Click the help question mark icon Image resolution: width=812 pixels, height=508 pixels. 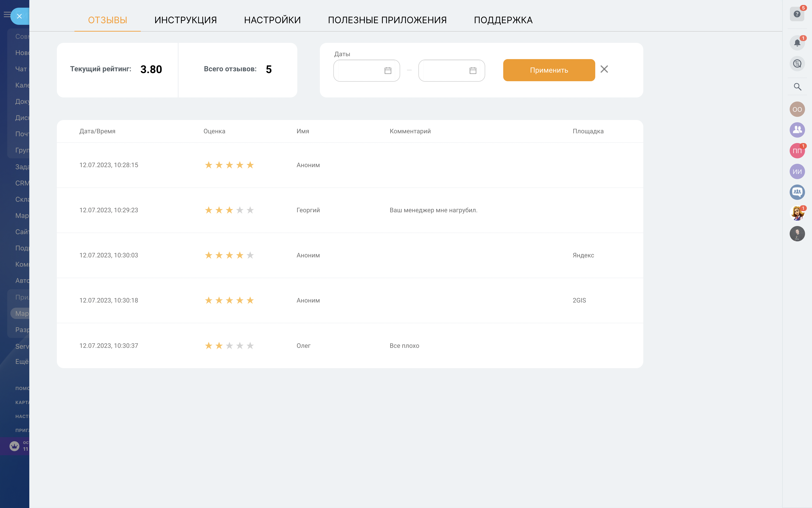point(797,14)
